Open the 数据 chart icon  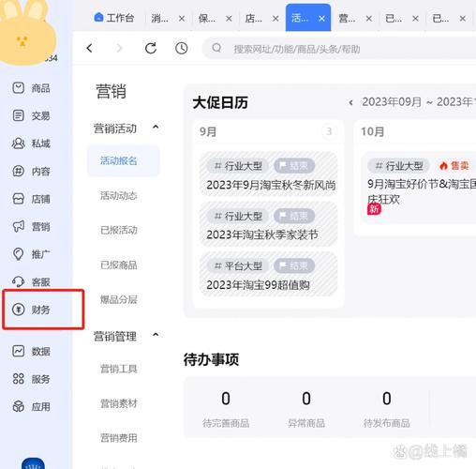[x=18, y=351]
